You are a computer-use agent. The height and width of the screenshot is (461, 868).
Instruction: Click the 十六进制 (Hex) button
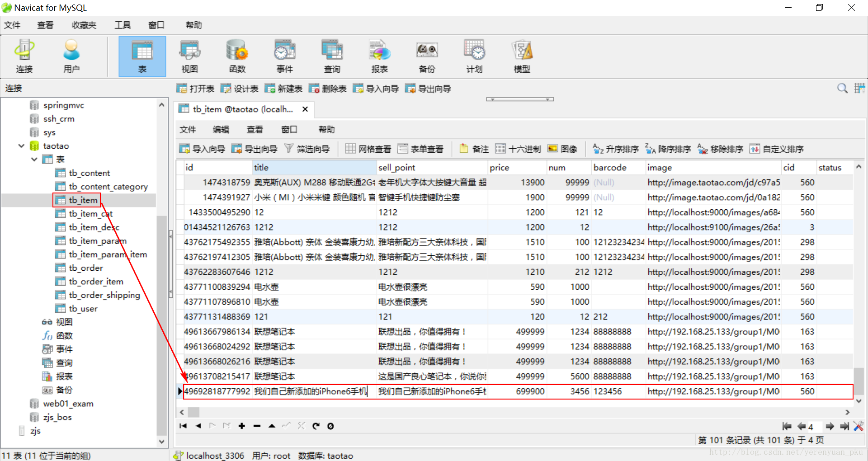pos(518,149)
